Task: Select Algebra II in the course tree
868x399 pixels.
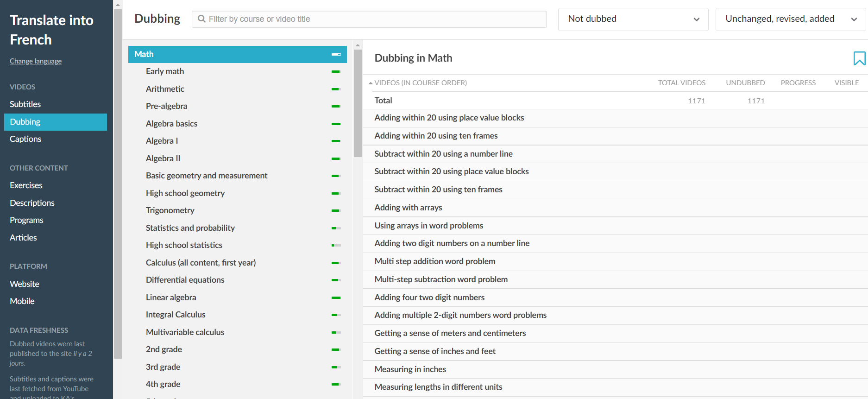Action: click(x=163, y=158)
